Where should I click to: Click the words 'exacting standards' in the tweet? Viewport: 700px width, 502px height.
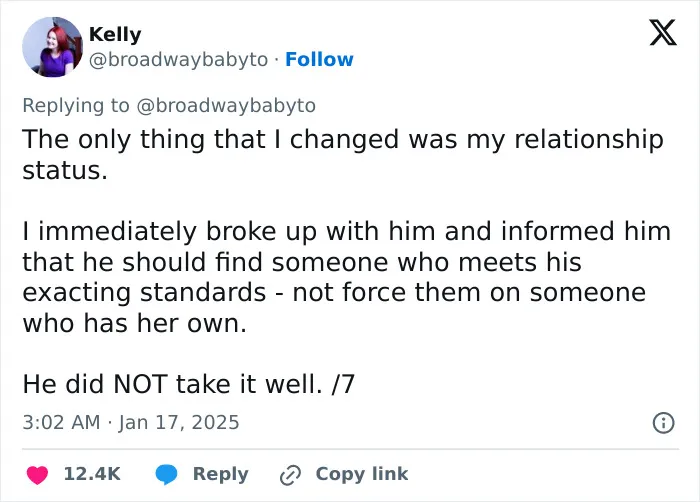144,293
